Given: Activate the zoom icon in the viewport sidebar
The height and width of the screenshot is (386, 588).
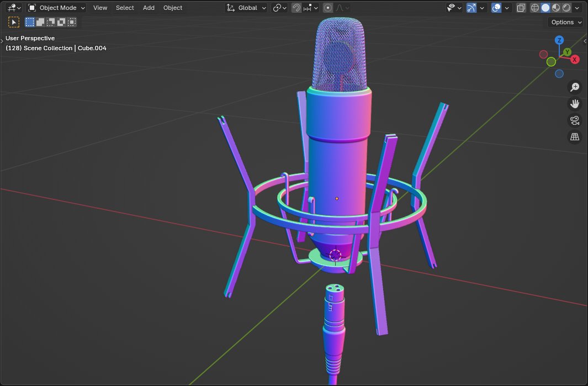Looking at the screenshot, I should 575,87.
